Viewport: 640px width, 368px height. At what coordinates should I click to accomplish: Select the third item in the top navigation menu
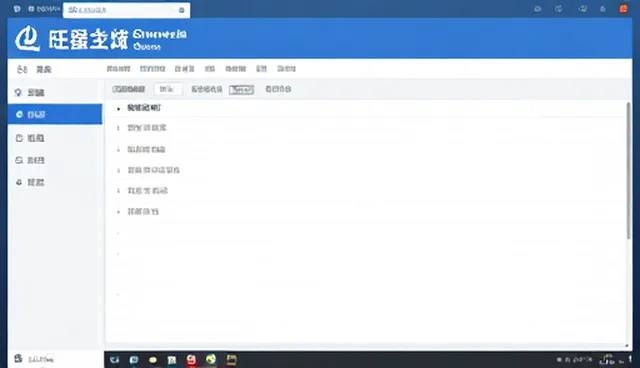click(x=184, y=69)
